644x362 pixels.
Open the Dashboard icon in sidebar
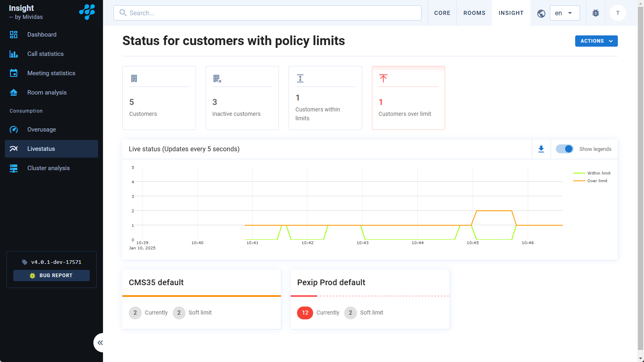[x=14, y=35]
